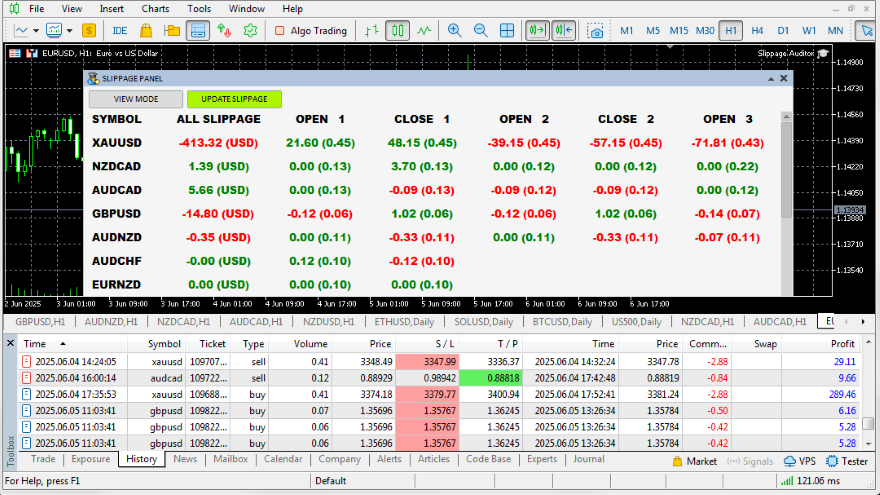880x495 pixels.
Task: Collapse the Slippage Panel with arrow
Action: click(771, 79)
